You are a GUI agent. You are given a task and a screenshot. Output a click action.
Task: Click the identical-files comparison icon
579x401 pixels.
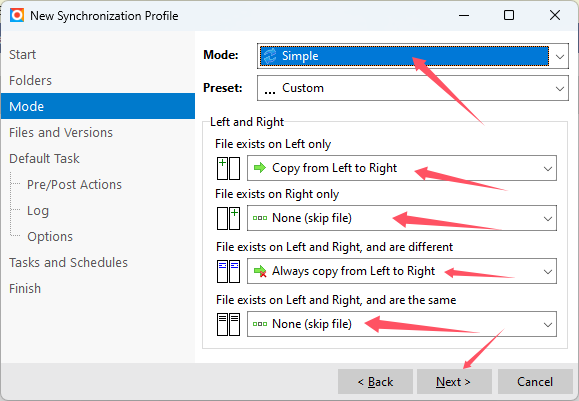pyautogui.click(x=228, y=325)
